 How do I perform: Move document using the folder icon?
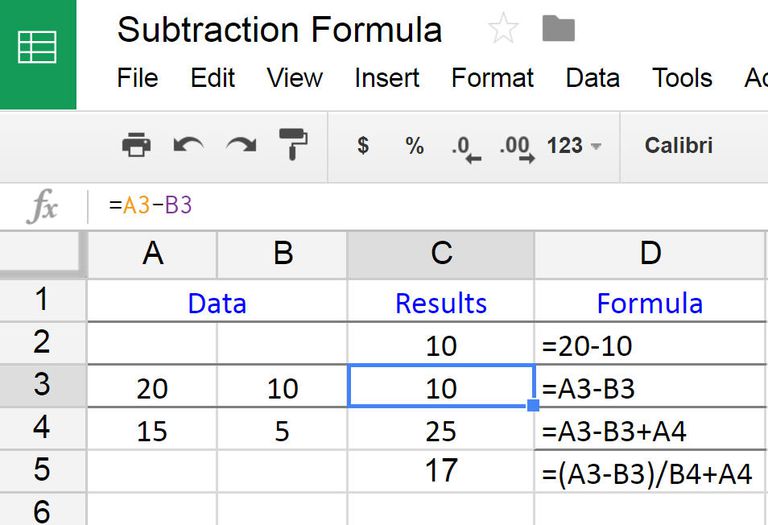pos(558,28)
